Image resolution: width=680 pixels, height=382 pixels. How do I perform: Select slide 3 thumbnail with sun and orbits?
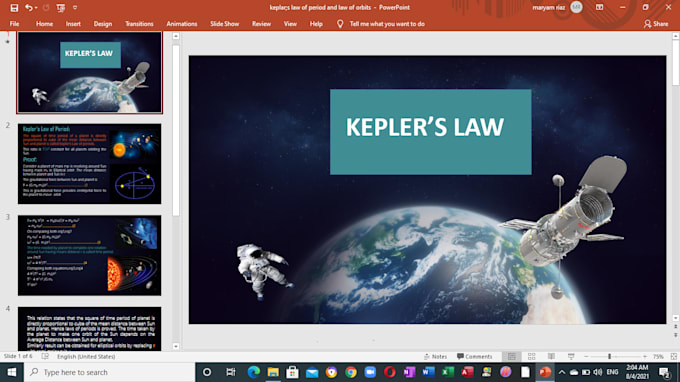(89, 255)
